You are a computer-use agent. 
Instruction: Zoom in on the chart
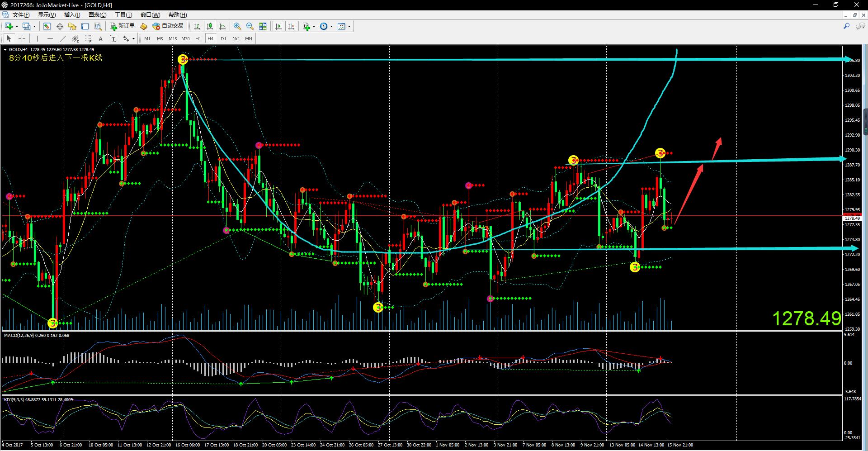[237, 27]
